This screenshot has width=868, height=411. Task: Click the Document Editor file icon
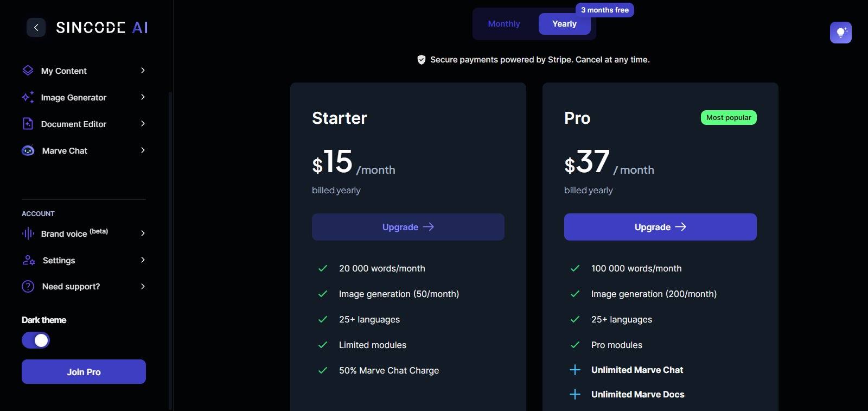[28, 124]
